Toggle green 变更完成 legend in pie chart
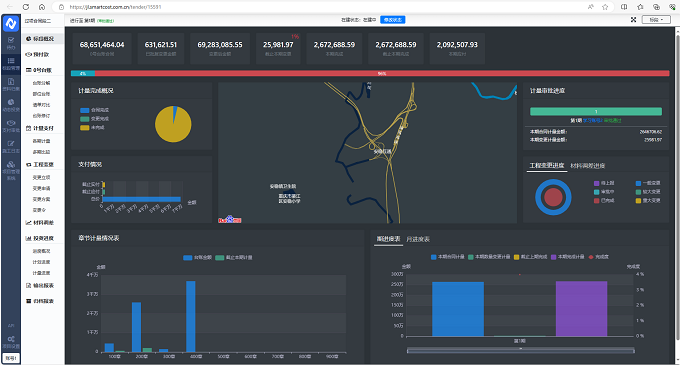680x365 pixels. pos(95,119)
